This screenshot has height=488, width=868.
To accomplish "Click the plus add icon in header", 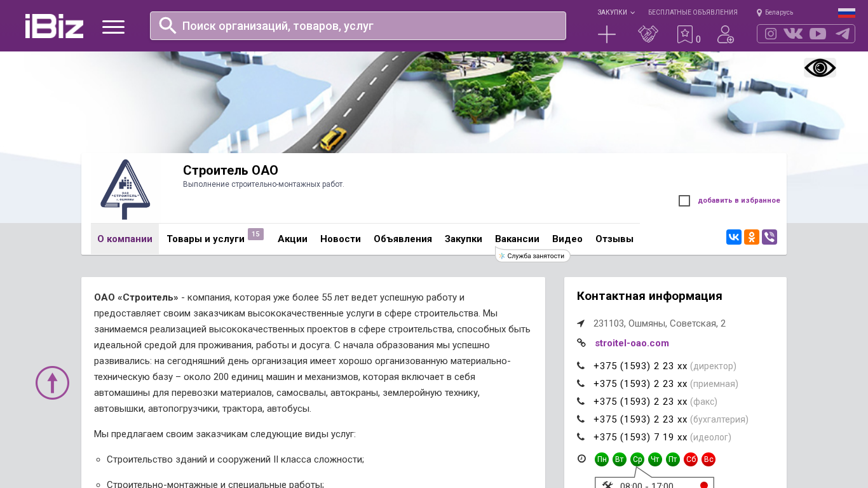I will 607,34.
